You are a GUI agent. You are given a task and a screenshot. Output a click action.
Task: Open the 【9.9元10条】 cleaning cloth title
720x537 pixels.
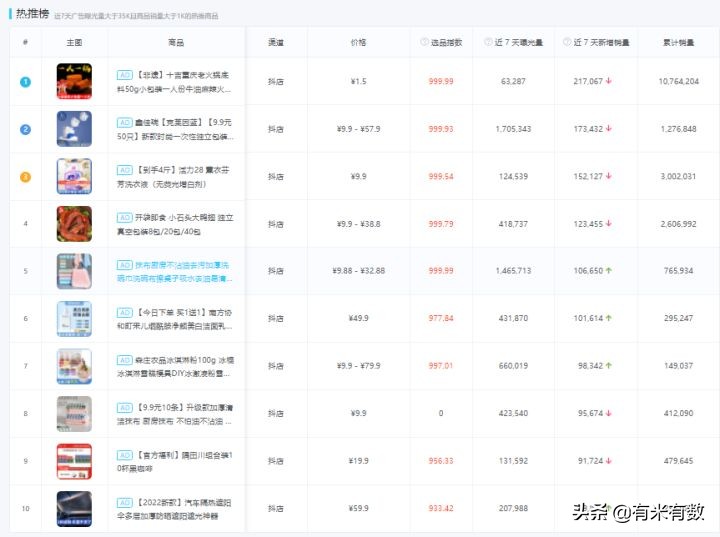pyautogui.click(x=175, y=414)
